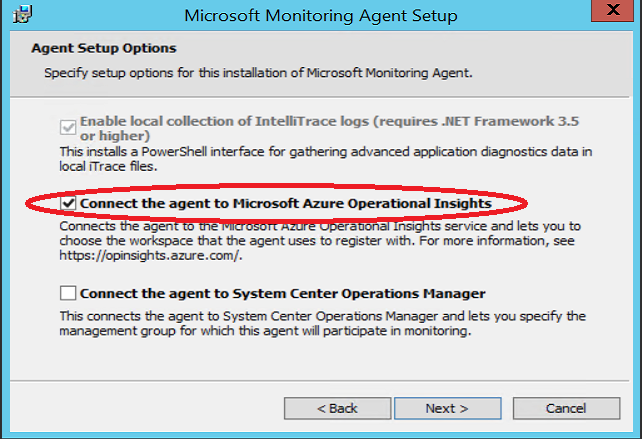The height and width of the screenshot is (439, 642).
Task: Select the Azure Operational Insights option label
Action: coord(285,204)
